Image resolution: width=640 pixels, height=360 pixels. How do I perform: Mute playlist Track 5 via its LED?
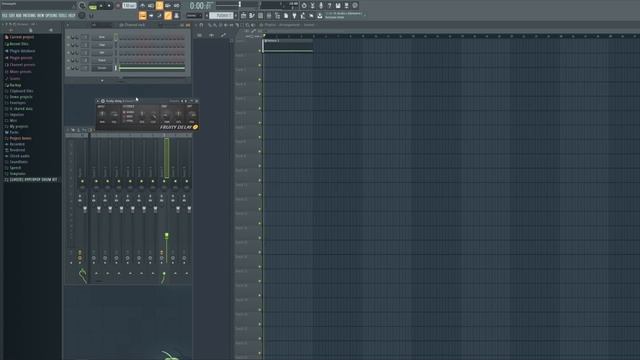pos(260,108)
